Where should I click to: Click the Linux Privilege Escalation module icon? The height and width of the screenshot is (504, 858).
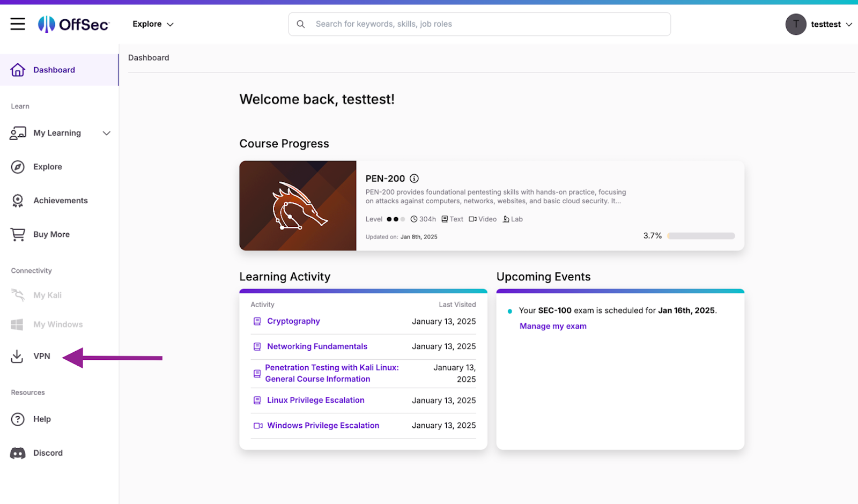point(257,400)
